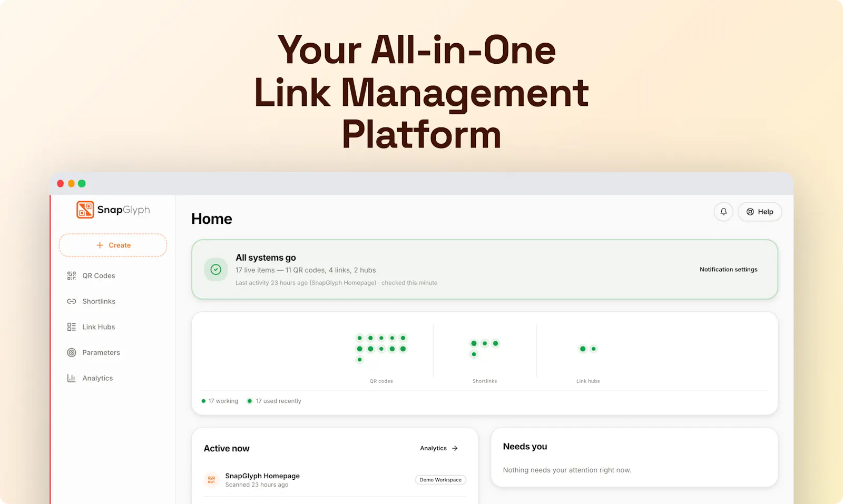Viewport: 843px width, 504px height.
Task: Click the "Link hubs" chart label
Action: tap(588, 381)
